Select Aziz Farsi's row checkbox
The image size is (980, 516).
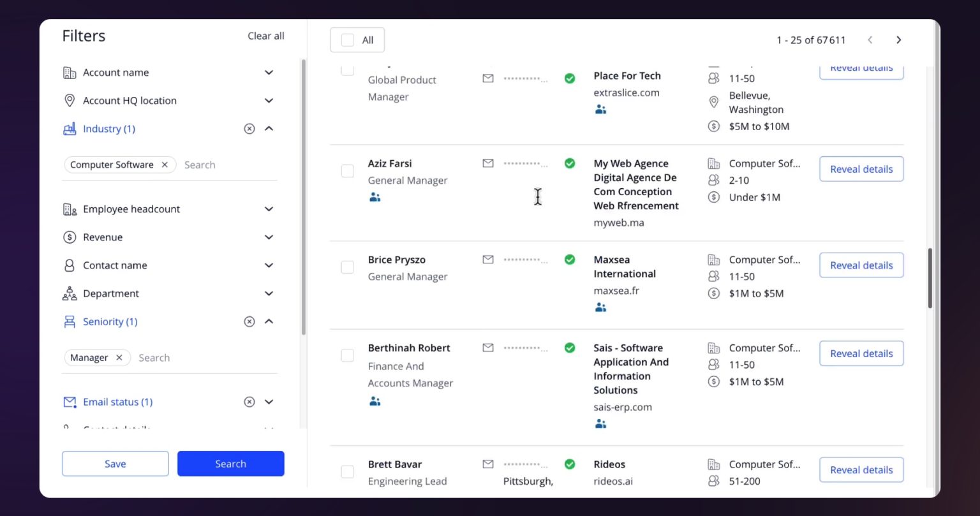pyautogui.click(x=347, y=171)
